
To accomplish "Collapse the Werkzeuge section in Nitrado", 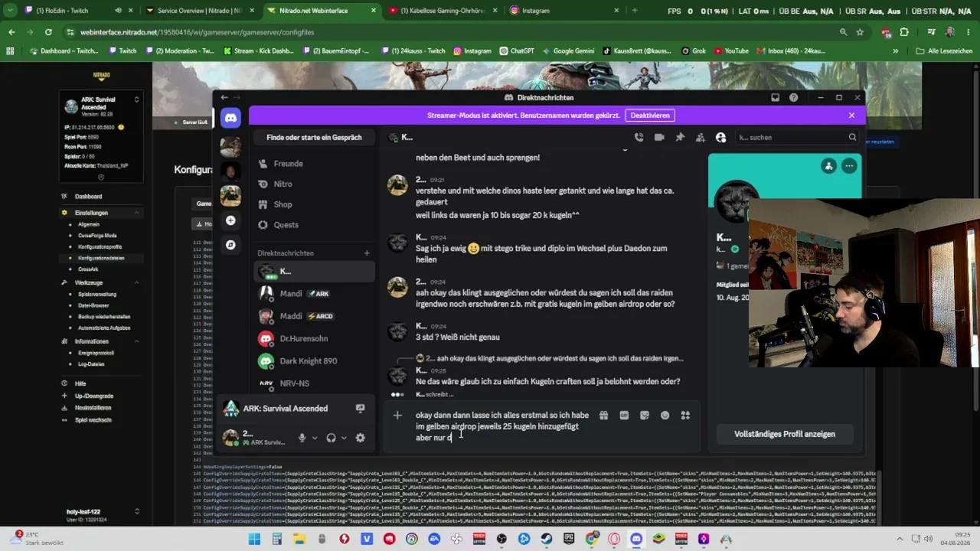I will pyautogui.click(x=137, y=282).
